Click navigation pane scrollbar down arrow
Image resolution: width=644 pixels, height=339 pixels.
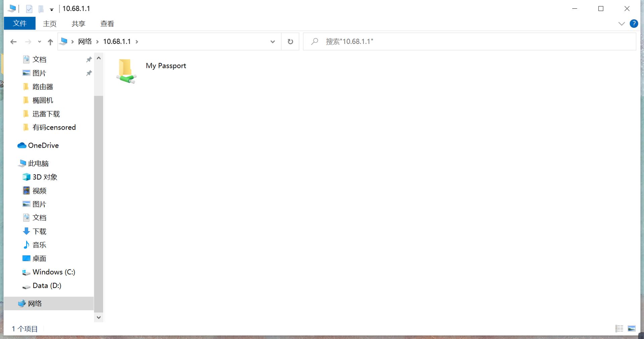99,317
